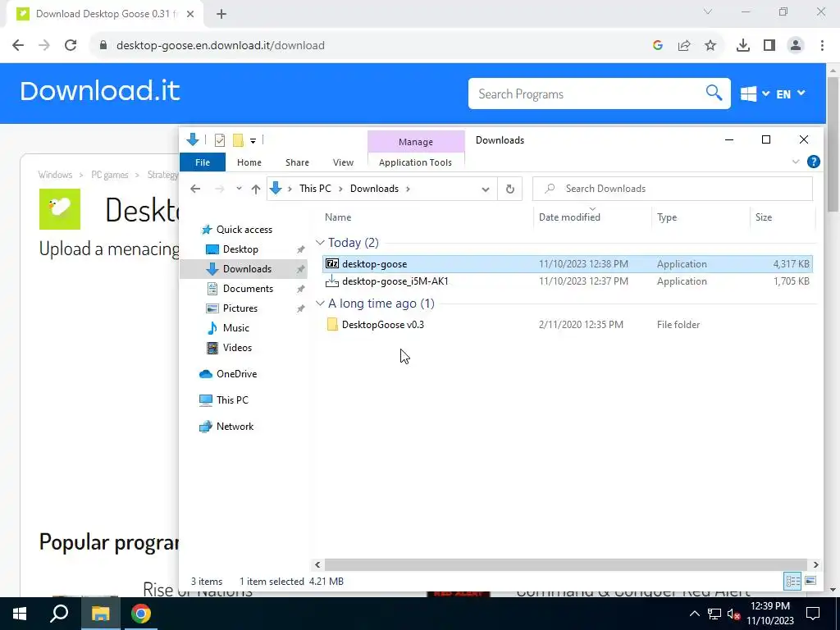
Task: Collapse the Today (2) group
Action: click(x=321, y=243)
